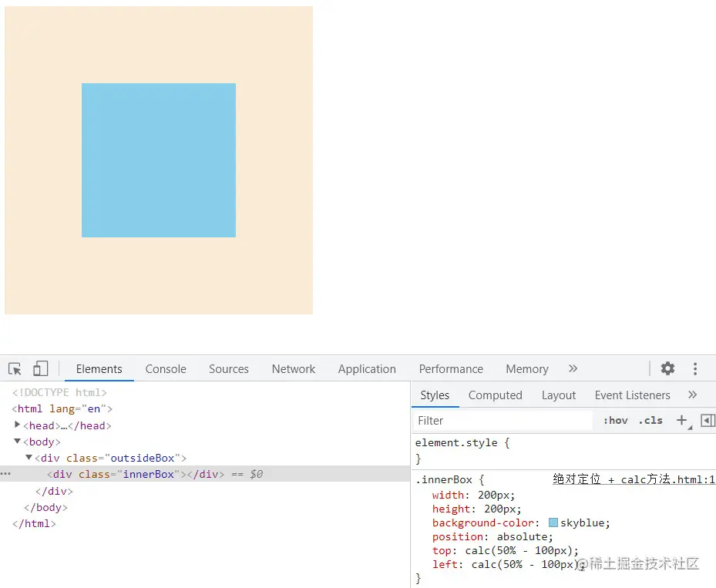
Task: Open the Performance tab
Action: [x=451, y=369]
